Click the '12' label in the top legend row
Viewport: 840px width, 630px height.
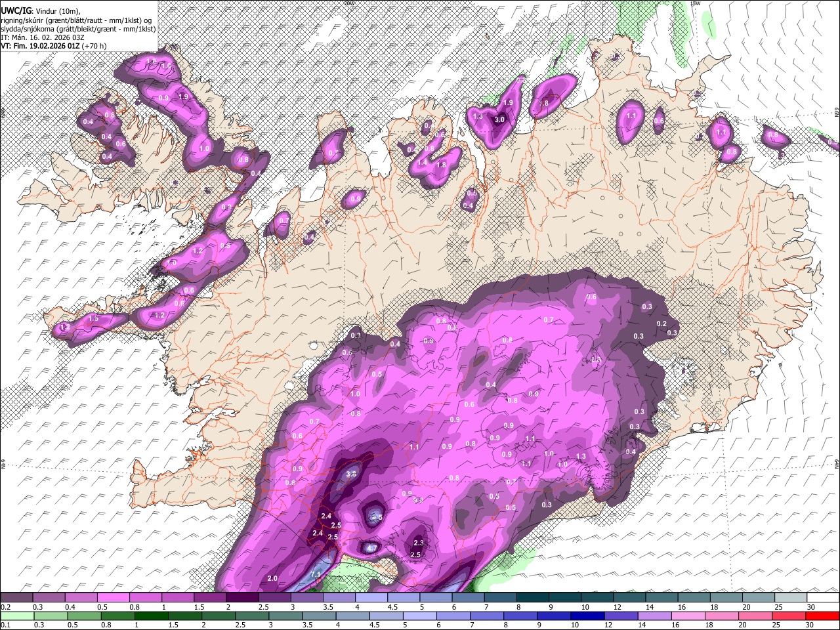tap(617, 607)
